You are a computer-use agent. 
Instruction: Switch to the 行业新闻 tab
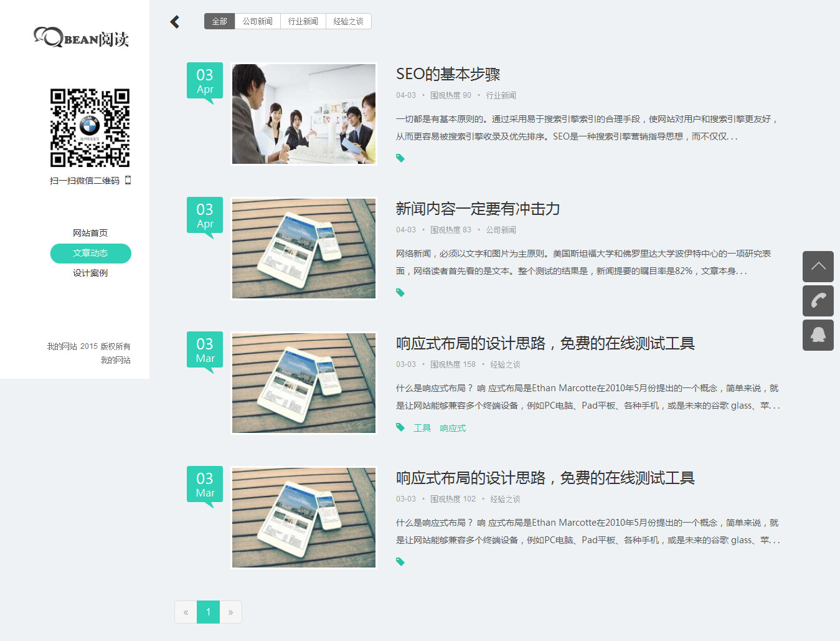[x=303, y=22]
